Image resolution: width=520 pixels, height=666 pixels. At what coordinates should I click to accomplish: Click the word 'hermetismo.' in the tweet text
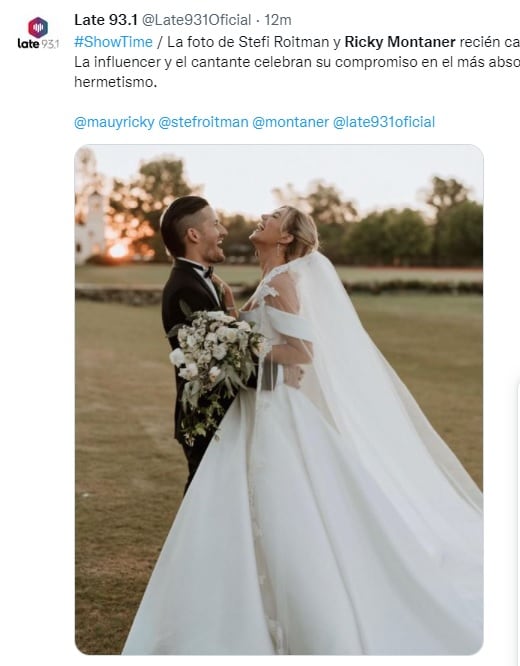[x=116, y=82]
